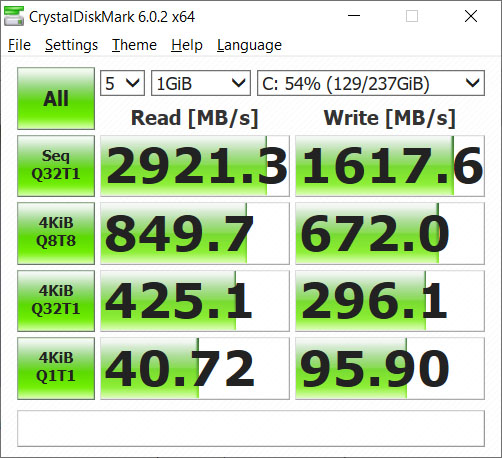The image size is (502, 458).
Task: Select the 1617.6 sequential write result
Action: [x=390, y=166]
